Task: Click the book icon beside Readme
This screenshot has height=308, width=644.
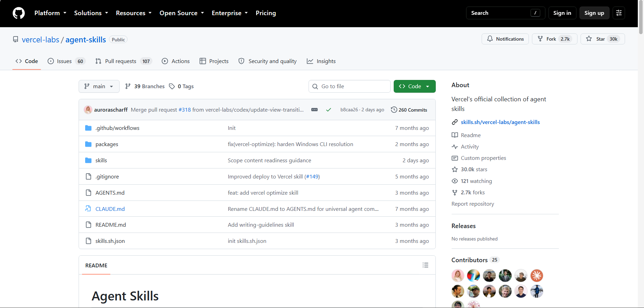Action: pyautogui.click(x=455, y=135)
